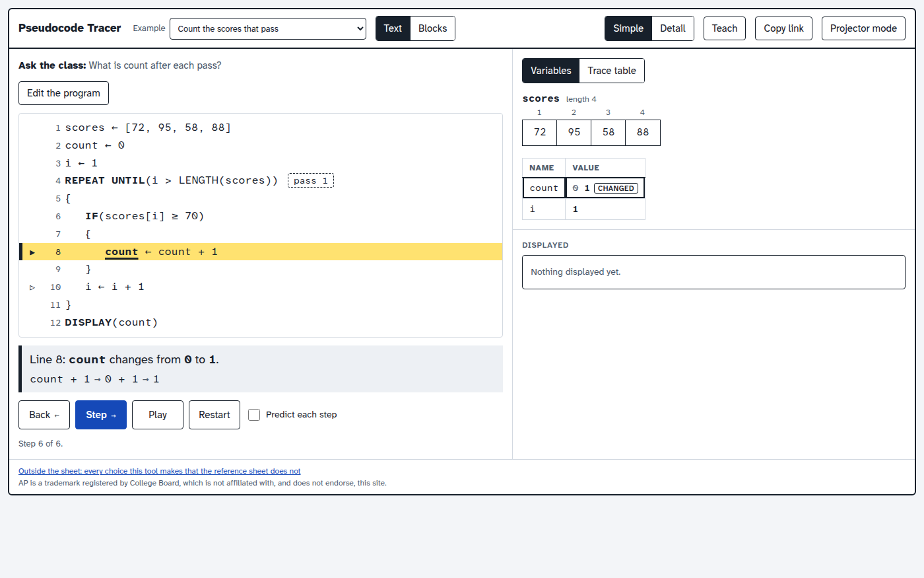924x578 pixels.
Task: Open the Example program dropdown
Action: tap(268, 28)
